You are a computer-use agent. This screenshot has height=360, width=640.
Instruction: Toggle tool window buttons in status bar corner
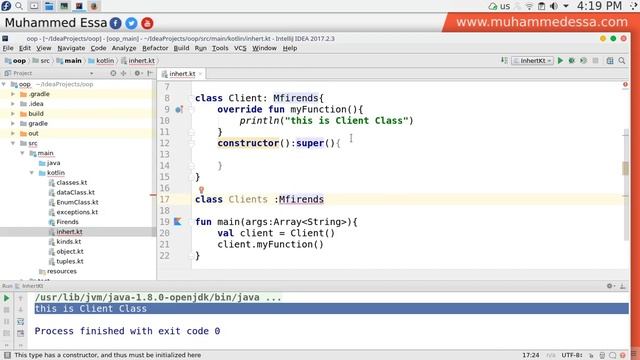pos(7,355)
